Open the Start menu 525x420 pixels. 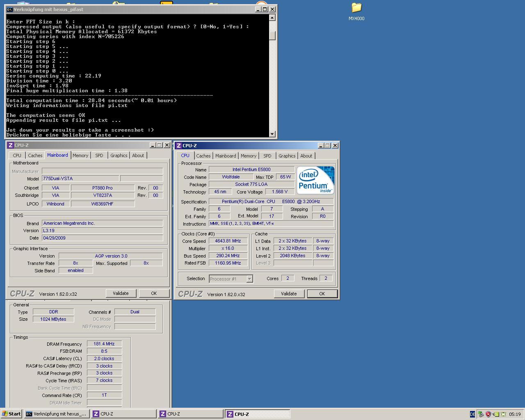coord(11,414)
